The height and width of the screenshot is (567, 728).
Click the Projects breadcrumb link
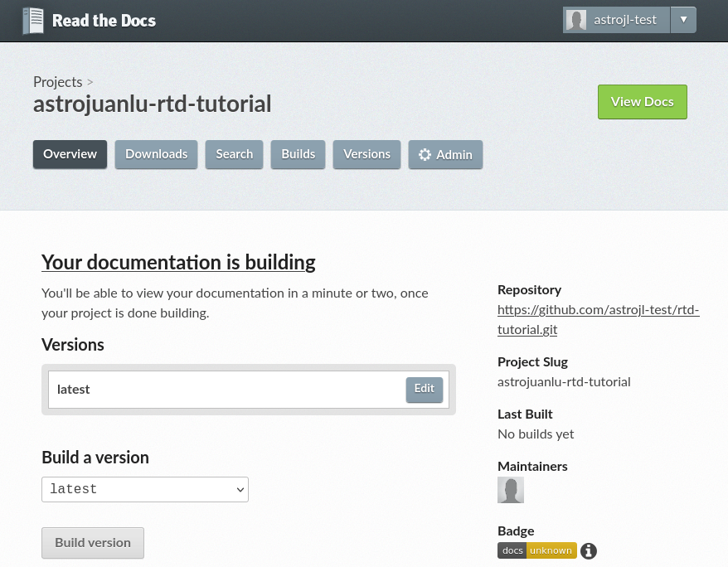coord(58,82)
